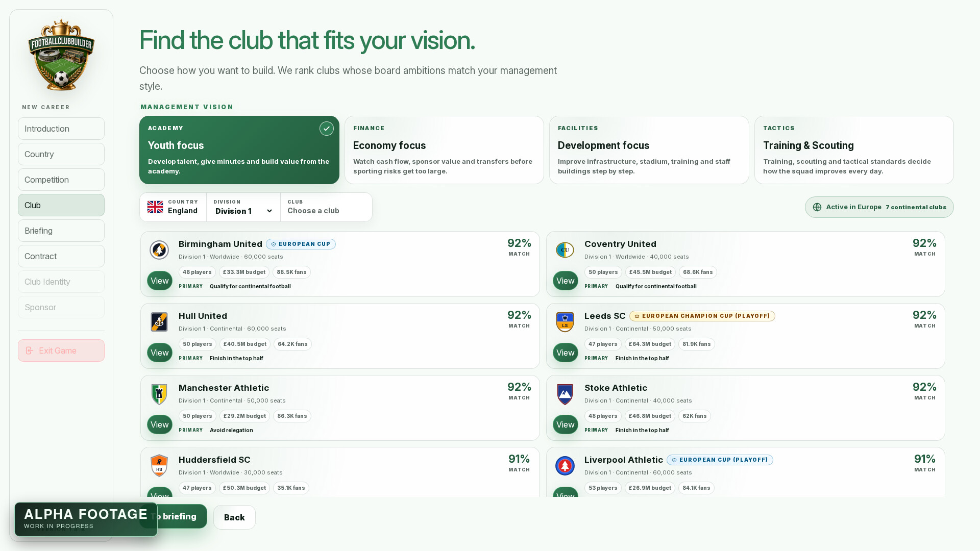Click the Manchester Athletic tower crest
The width and height of the screenshot is (980, 551).
coord(159,394)
